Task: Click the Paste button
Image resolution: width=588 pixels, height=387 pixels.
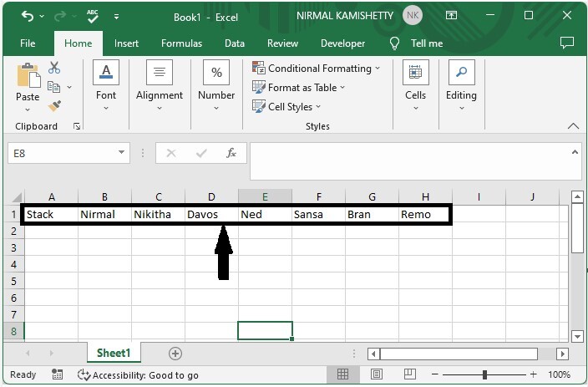Action: coord(28,84)
